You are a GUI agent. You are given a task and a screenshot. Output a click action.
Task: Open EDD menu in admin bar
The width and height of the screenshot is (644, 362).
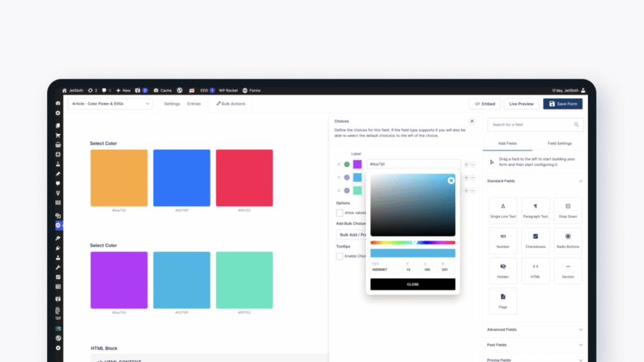[207, 90]
